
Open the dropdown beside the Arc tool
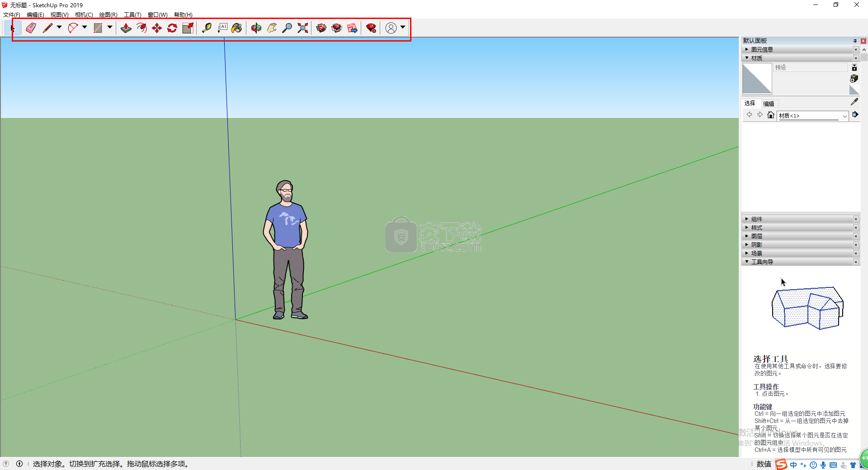pyautogui.click(x=85, y=28)
